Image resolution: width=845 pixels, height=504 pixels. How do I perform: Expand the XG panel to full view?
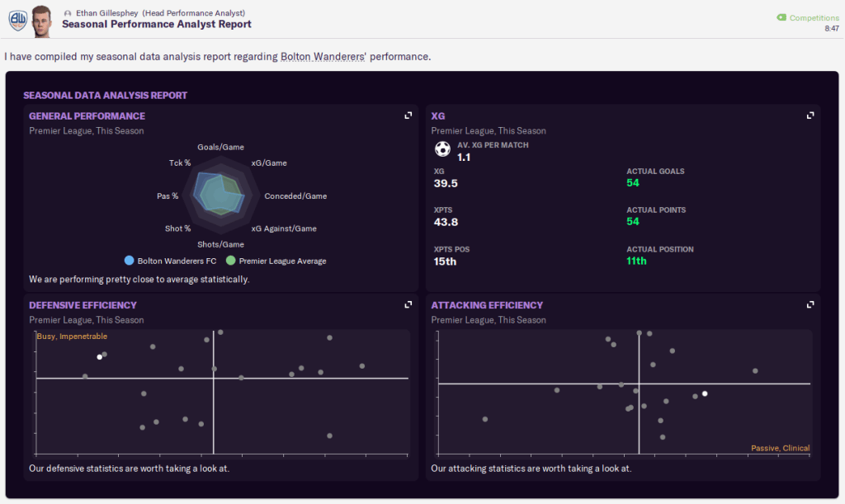pyautogui.click(x=810, y=115)
